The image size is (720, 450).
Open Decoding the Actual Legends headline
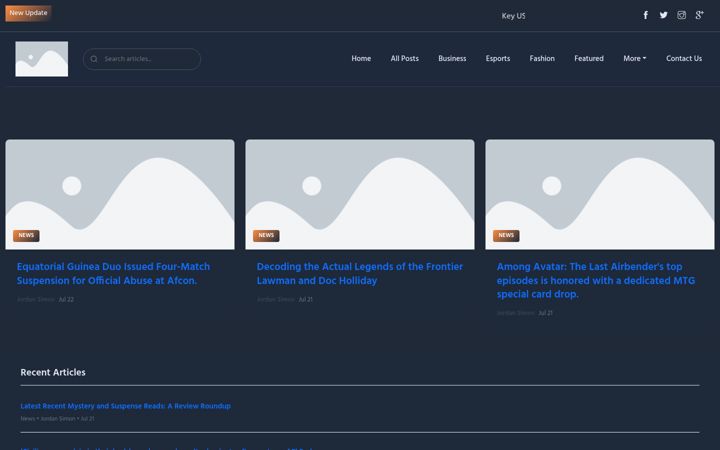[360, 274]
